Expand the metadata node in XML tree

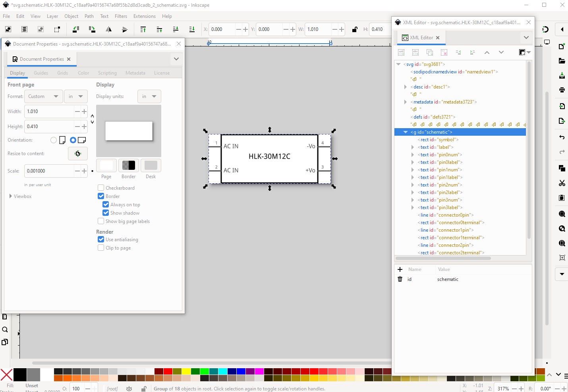pos(406,102)
